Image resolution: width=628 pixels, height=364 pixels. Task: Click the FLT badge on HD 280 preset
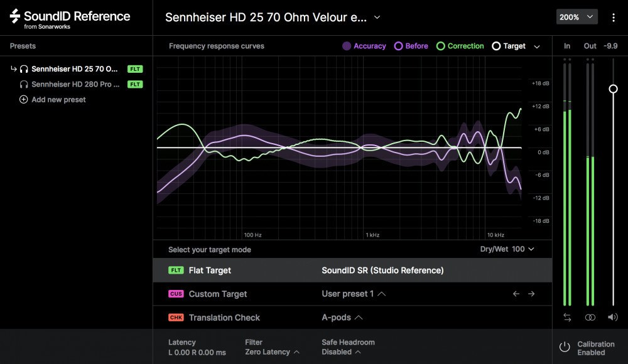(x=135, y=85)
